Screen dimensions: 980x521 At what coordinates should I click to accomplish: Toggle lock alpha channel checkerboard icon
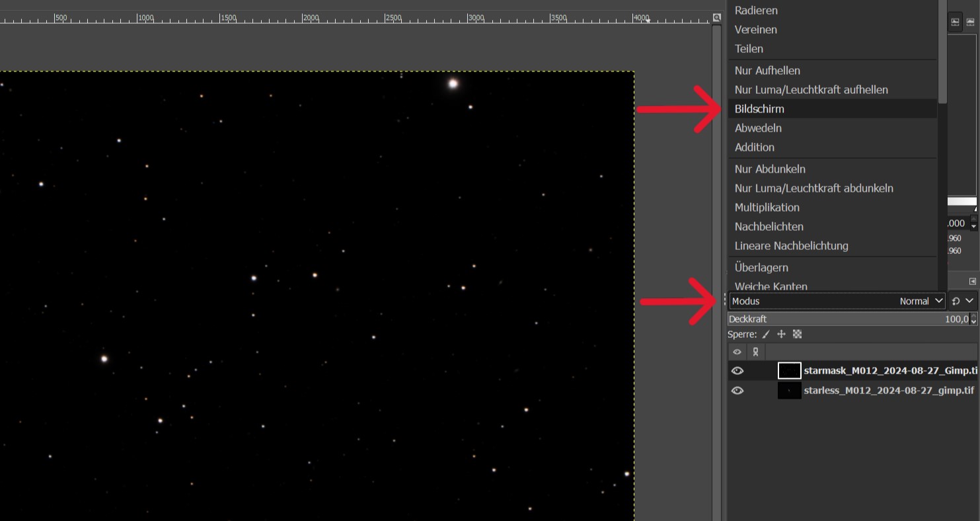coord(797,335)
